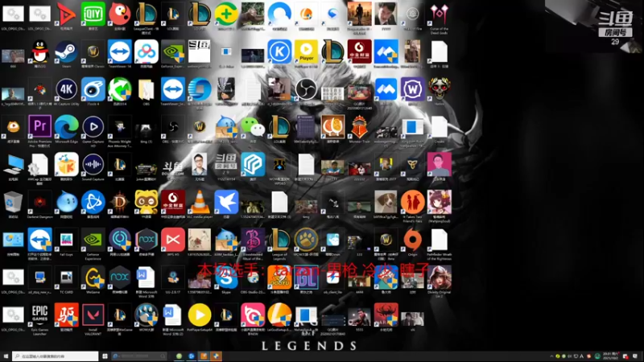Open Epic Games Launcher
Image resolution: width=644 pixels, height=362 pixels.
click(39, 315)
